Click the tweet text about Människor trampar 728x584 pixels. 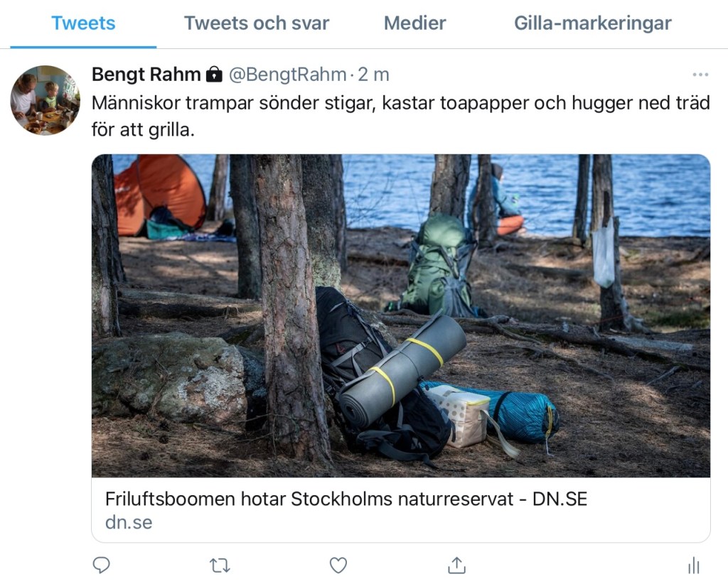click(401, 116)
